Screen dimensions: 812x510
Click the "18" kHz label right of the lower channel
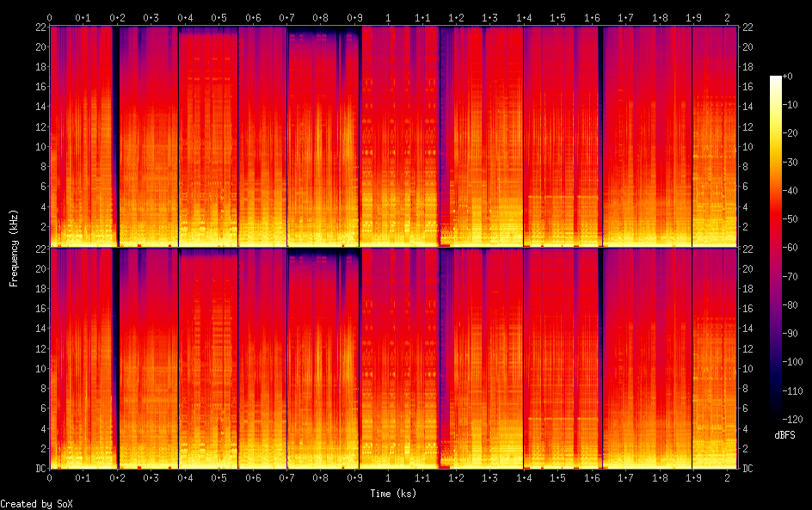point(747,288)
